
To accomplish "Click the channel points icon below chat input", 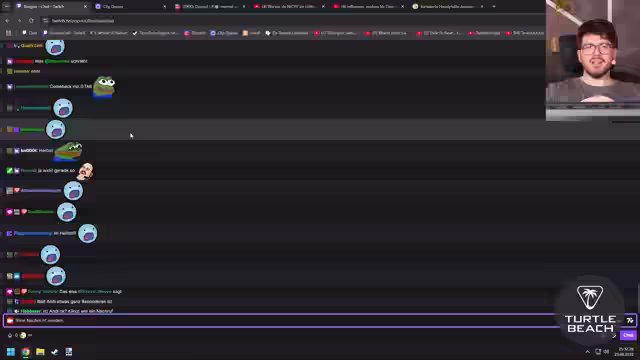I will tap(10, 335).
